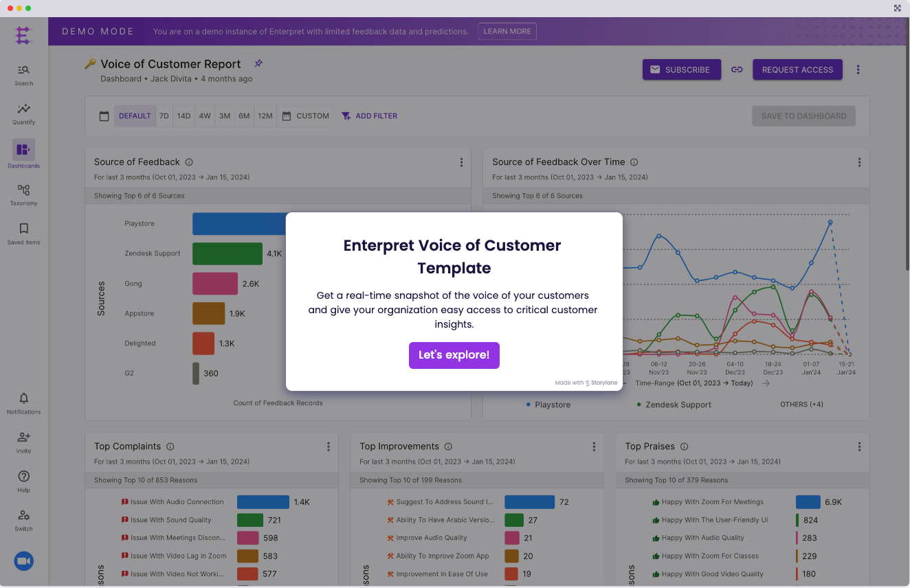Select Happy With Good Video Quality
Image resolution: width=910 pixels, height=588 pixels.
pos(713,574)
